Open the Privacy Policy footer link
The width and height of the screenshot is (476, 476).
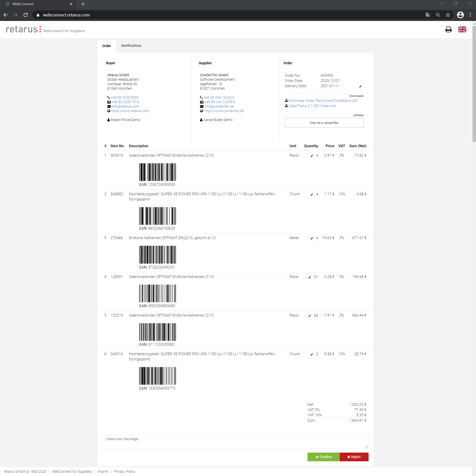coord(125,472)
